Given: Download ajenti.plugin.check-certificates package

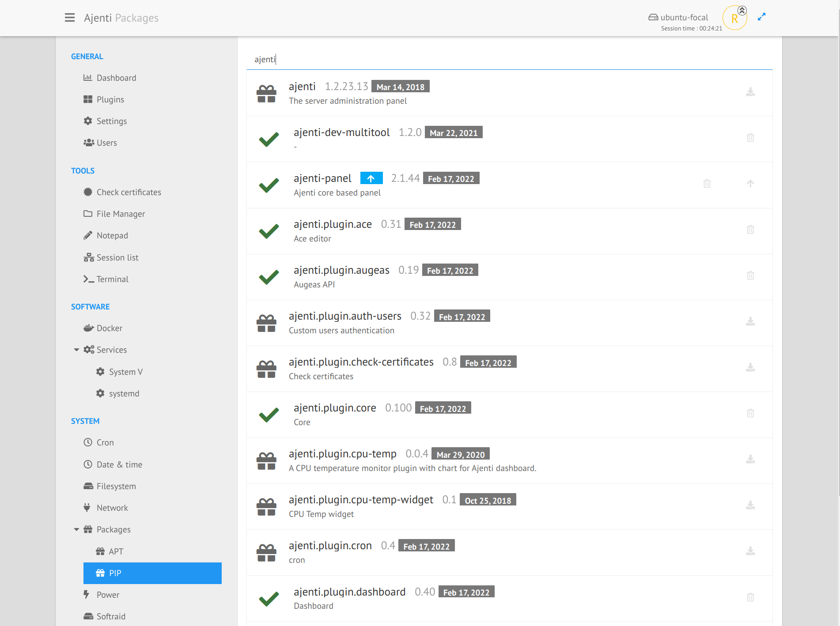Looking at the screenshot, I should tap(750, 367).
